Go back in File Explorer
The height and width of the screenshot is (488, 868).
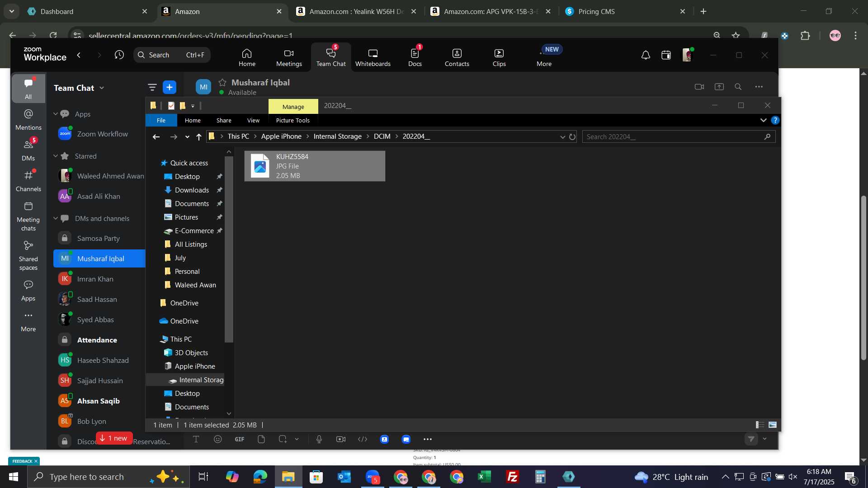coord(156,137)
